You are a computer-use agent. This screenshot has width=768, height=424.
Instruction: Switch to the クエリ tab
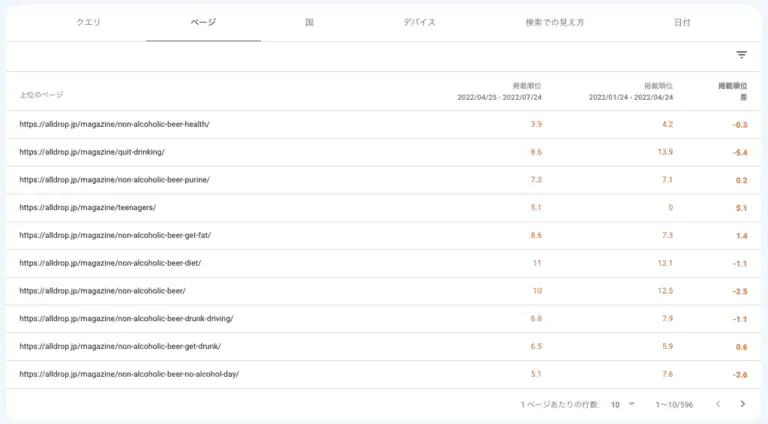[x=88, y=23]
